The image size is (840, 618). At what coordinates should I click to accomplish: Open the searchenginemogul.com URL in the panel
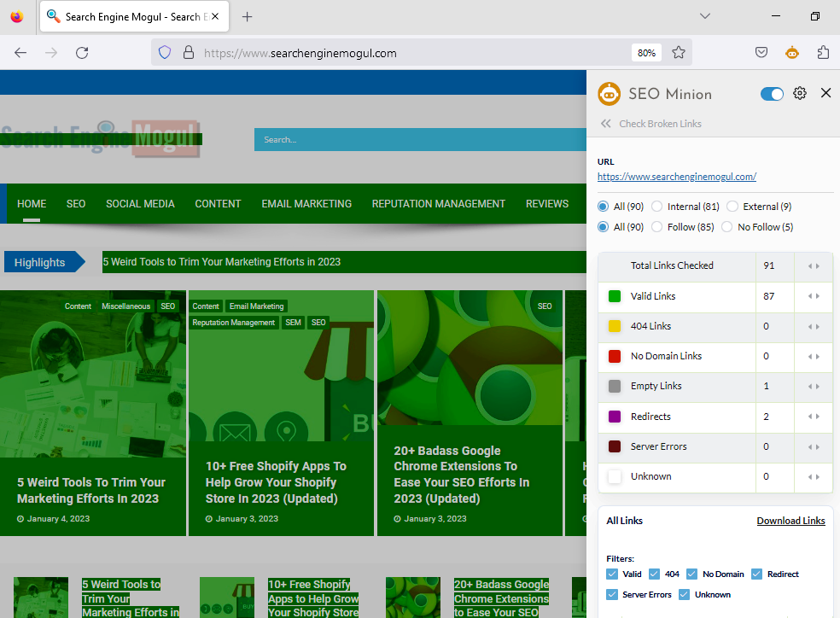(677, 177)
